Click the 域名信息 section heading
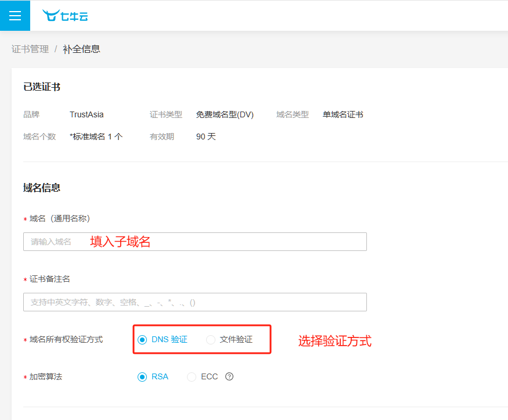508x420 pixels. tap(42, 188)
